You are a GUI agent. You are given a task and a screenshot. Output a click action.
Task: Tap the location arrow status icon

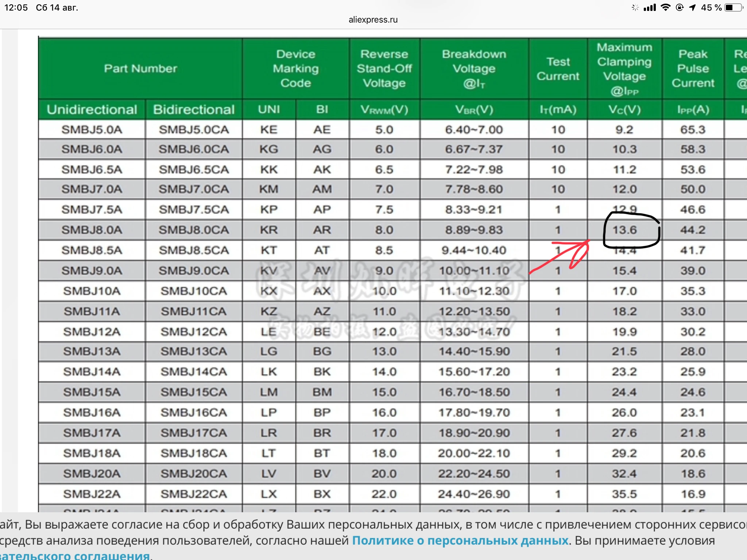pos(692,8)
